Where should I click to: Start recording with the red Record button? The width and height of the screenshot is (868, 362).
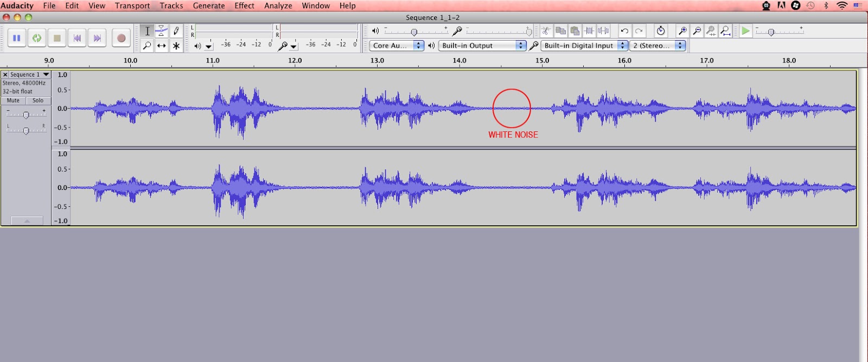(121, 38)
